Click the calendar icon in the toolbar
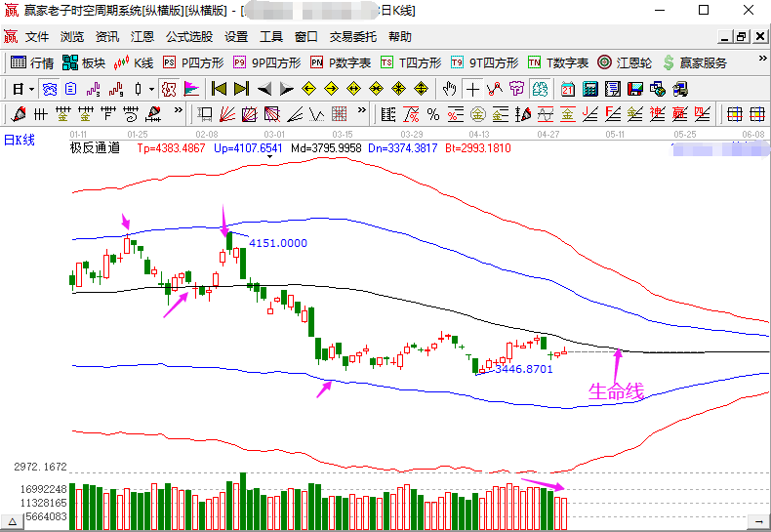The image size is (771, 532). (x=568, y=89)
